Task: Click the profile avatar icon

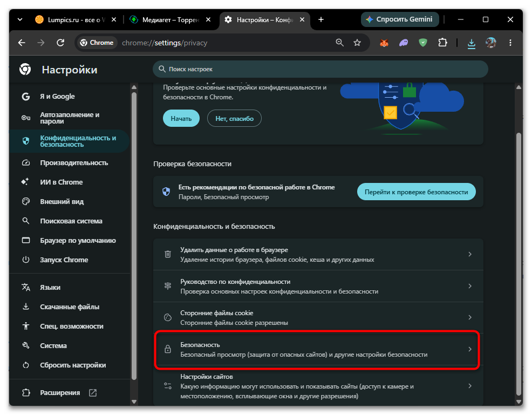Action: 490,43
